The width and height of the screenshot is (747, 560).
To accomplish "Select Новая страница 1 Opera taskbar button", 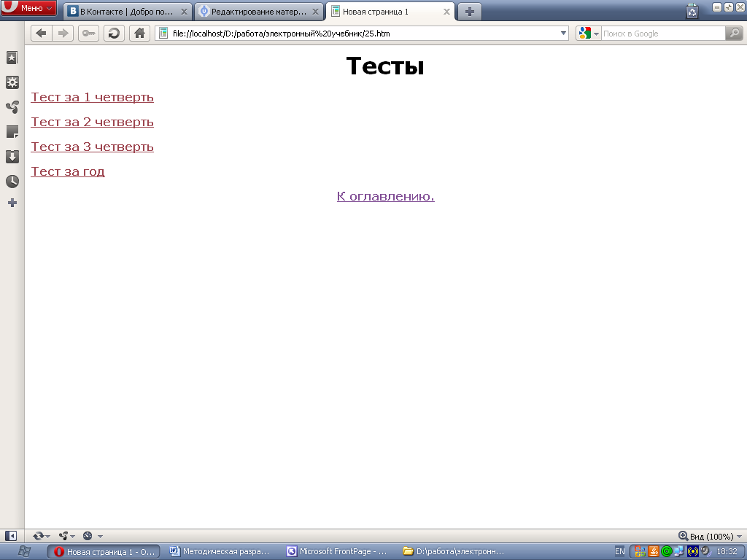I will click(x=104, y=551).
